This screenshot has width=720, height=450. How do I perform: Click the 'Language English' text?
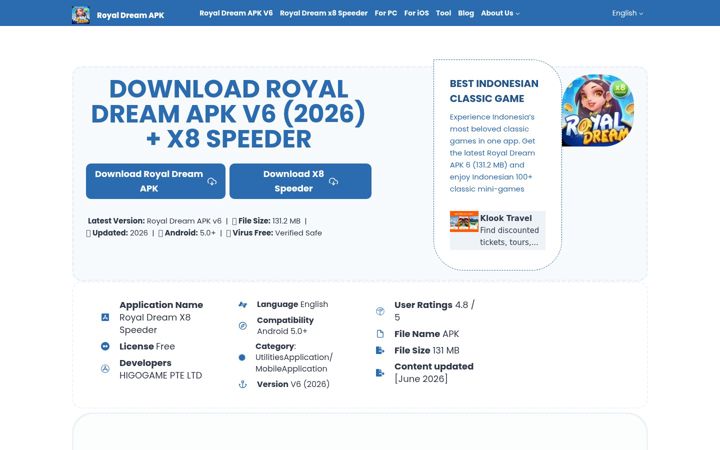click(292, 304)
